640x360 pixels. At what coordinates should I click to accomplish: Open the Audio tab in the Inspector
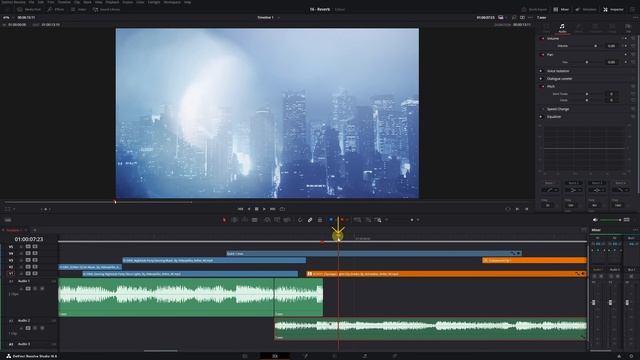click(562, 28)
